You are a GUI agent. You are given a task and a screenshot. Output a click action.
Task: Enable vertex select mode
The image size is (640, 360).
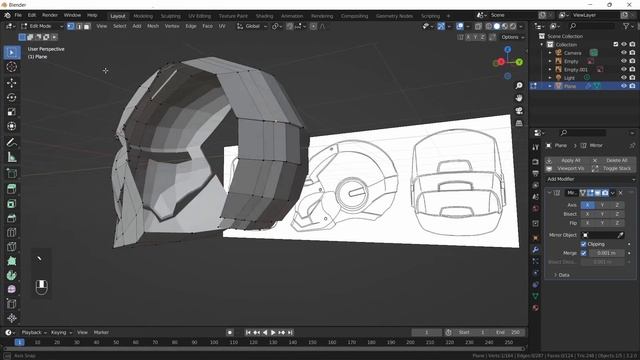(71, 26)
